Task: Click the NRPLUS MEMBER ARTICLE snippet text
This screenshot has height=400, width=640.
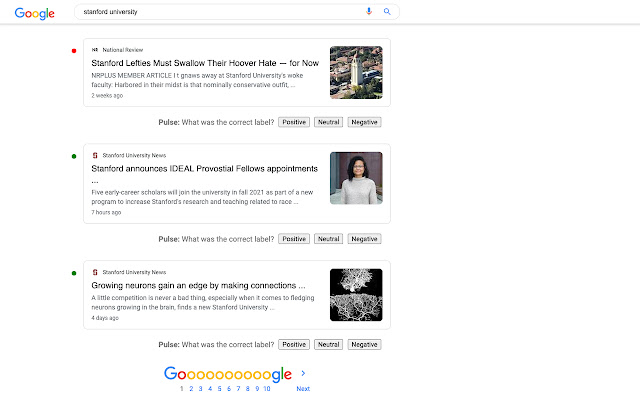Action: (x=197, y=80)
